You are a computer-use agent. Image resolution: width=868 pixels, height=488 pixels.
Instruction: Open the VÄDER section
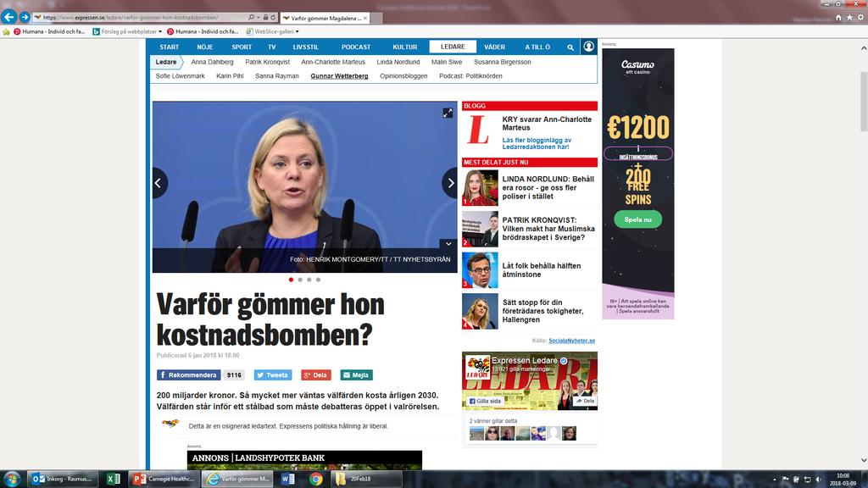[x=494, y=47]
